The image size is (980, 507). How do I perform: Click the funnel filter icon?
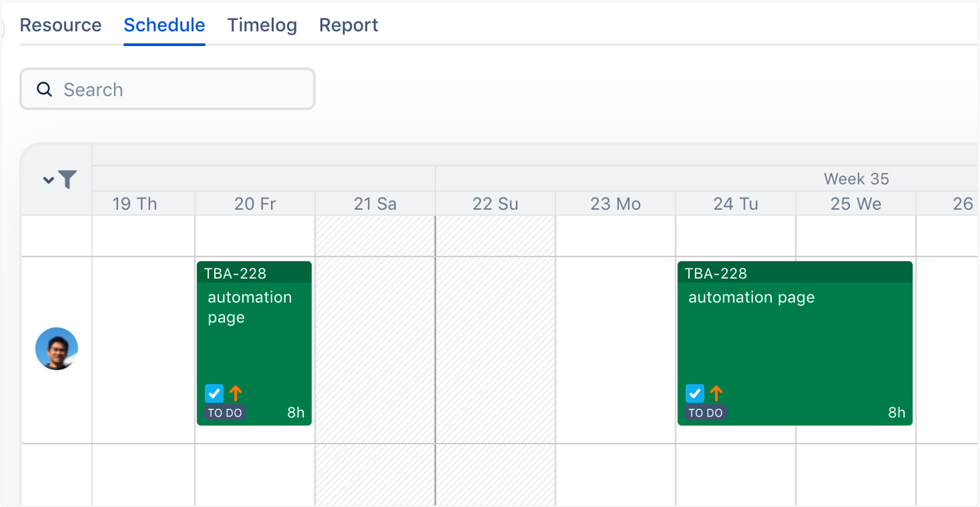point(67,179)
